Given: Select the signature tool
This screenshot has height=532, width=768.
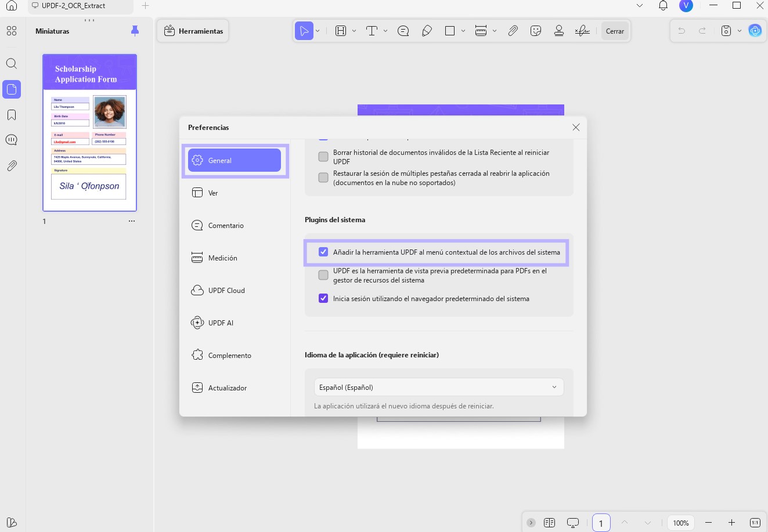Looking at the screenshot, I should 582,31.
